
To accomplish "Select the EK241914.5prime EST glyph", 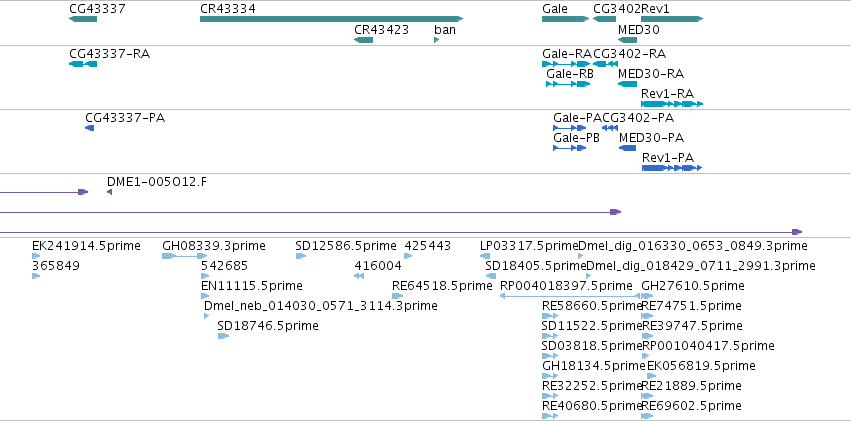I will click(36, 256).
